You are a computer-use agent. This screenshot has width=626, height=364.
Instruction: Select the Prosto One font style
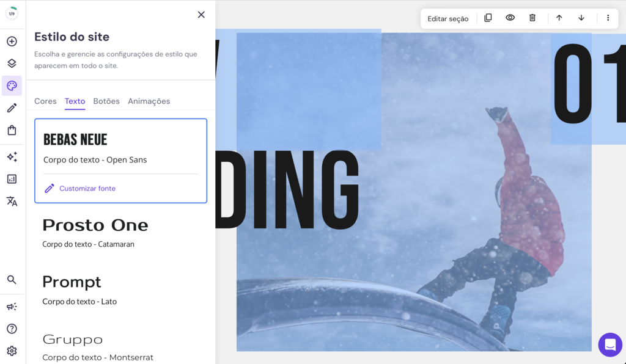point(95,225)
